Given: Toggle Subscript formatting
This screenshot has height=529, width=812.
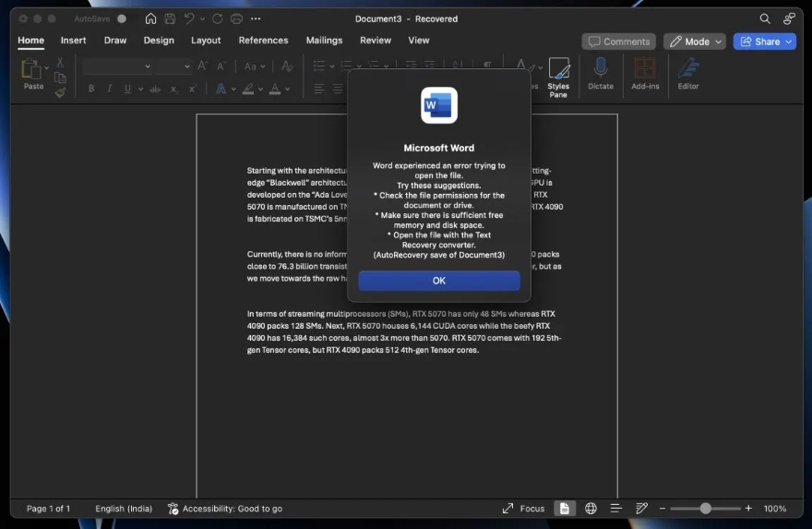Looking at the screenshot, I should pyautogui.click(x=174, y=90).
